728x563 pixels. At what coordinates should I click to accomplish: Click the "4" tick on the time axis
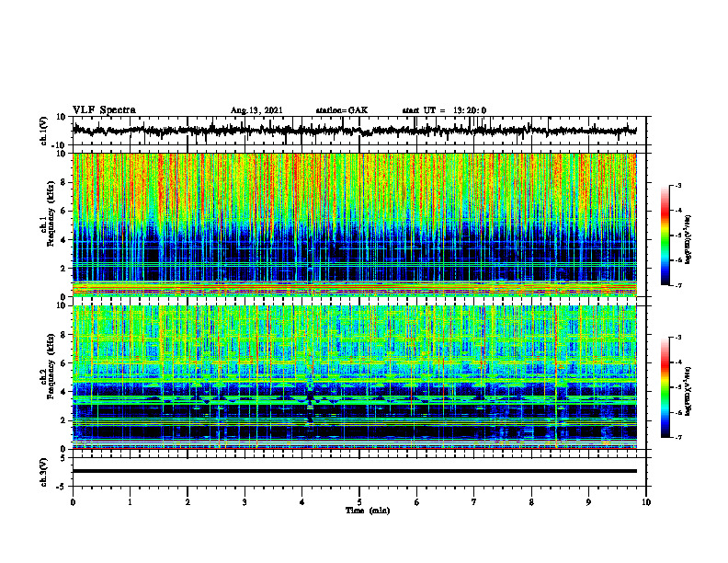point(302,502)
